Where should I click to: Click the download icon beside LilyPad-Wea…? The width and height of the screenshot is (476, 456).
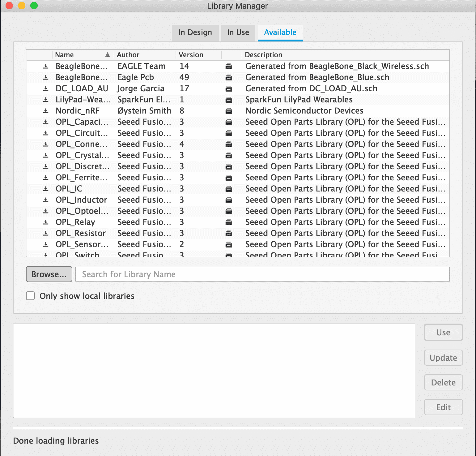coord(46,100)
